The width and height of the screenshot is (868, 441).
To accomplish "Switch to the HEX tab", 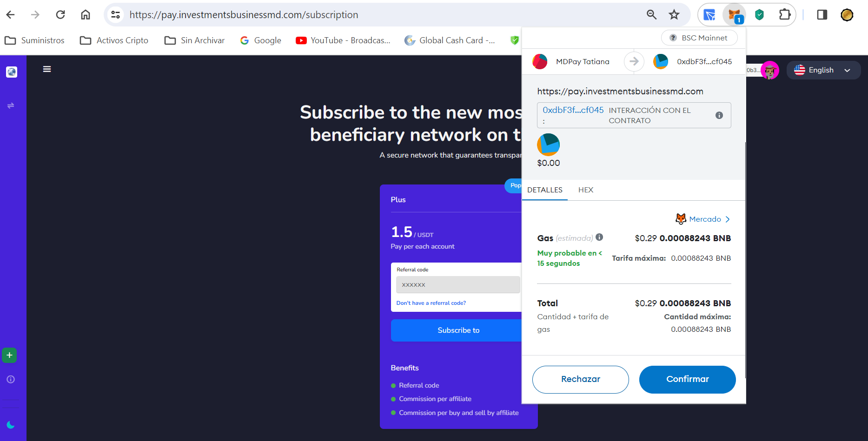I will 586,190.
